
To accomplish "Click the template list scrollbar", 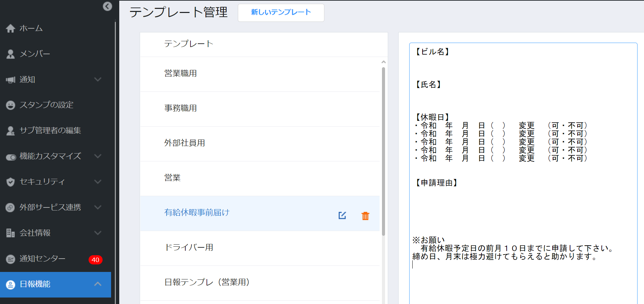I will (383, 150).
